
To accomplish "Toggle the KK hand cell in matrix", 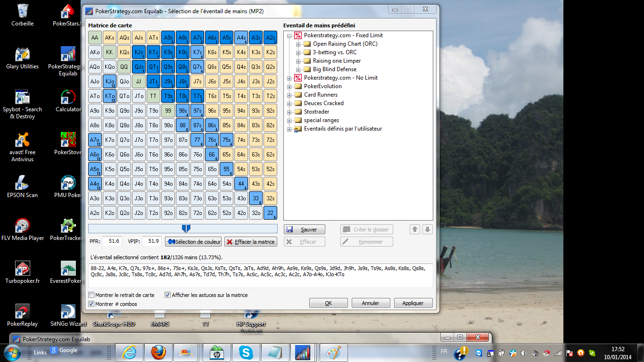I will [x=109, y=52].
